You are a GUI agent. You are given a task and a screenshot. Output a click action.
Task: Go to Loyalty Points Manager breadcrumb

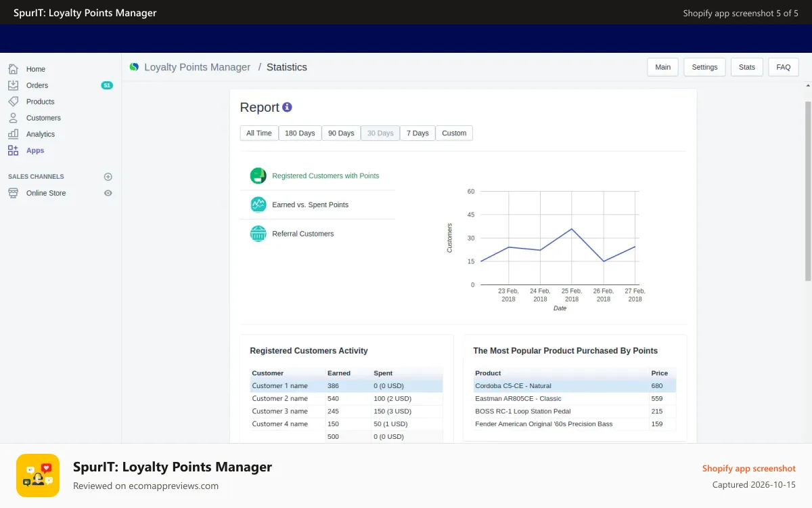tap(197, 67)
